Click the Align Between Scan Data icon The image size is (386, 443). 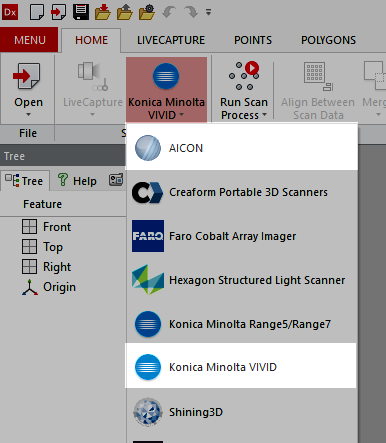coord(318,77)
